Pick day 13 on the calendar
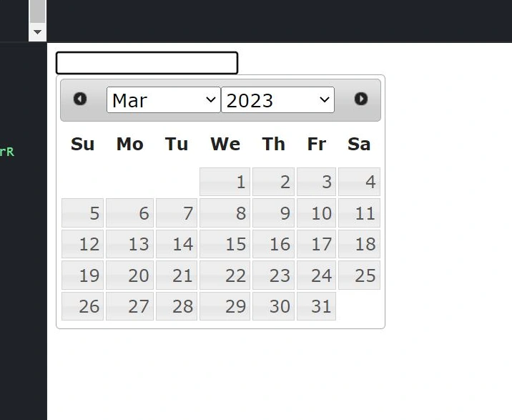 [x=129, y=244]
